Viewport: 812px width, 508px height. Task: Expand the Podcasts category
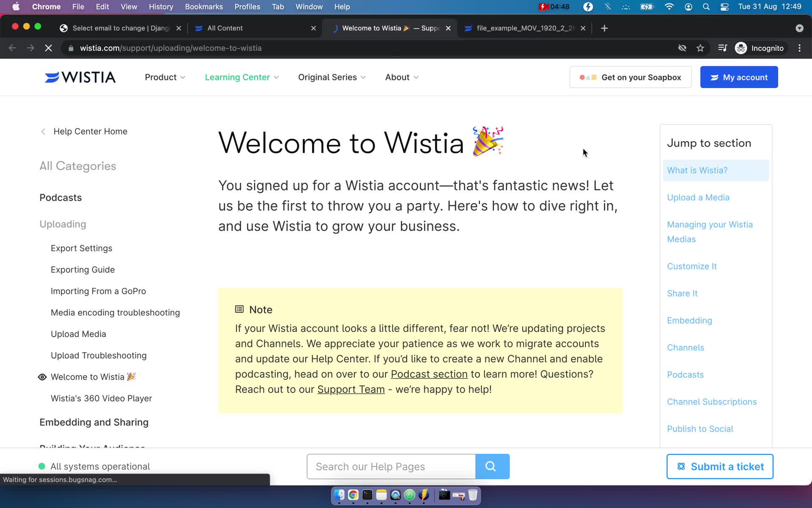60,198
